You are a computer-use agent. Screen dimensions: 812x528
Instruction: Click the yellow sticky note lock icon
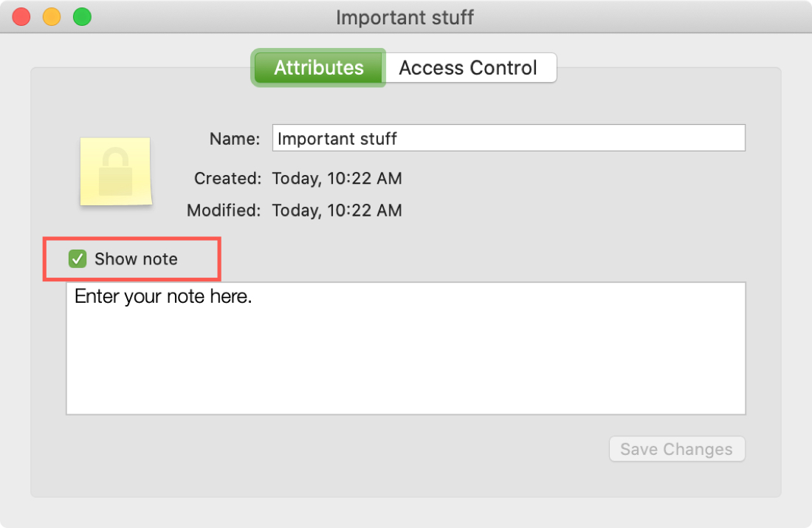pyautogui.click(x=116, y=172)
